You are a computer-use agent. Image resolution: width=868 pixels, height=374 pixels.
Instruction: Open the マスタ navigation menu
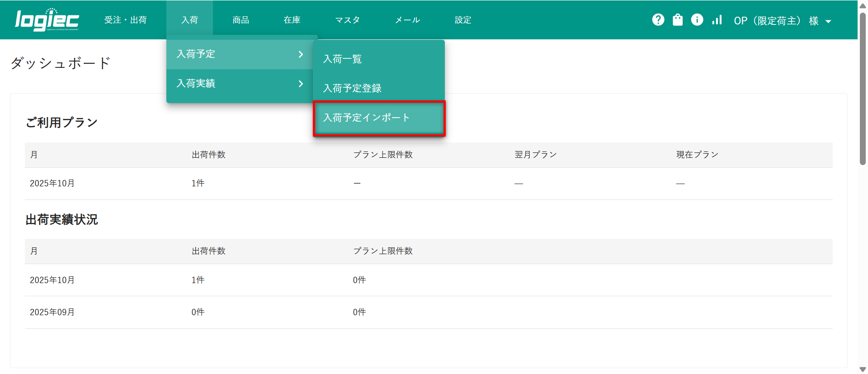[347, 20]
